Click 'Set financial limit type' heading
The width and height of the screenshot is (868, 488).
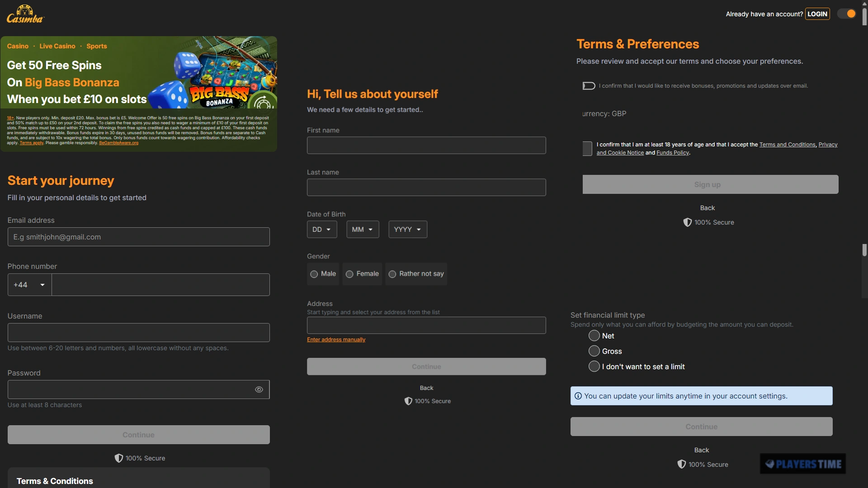(x=608, y=315)
